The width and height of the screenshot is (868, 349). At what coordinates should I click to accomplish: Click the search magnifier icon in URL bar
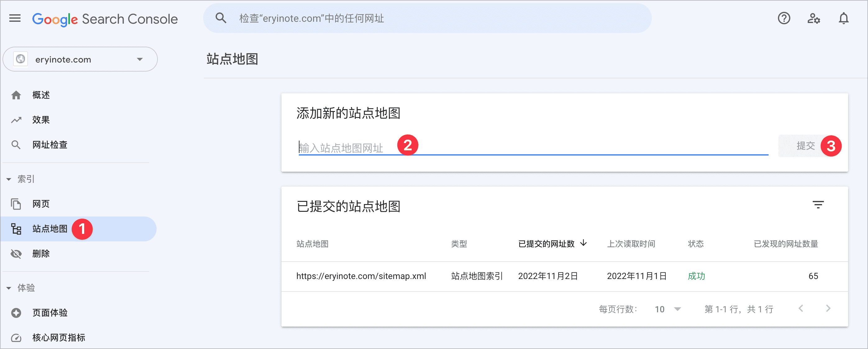coord(221,18)
